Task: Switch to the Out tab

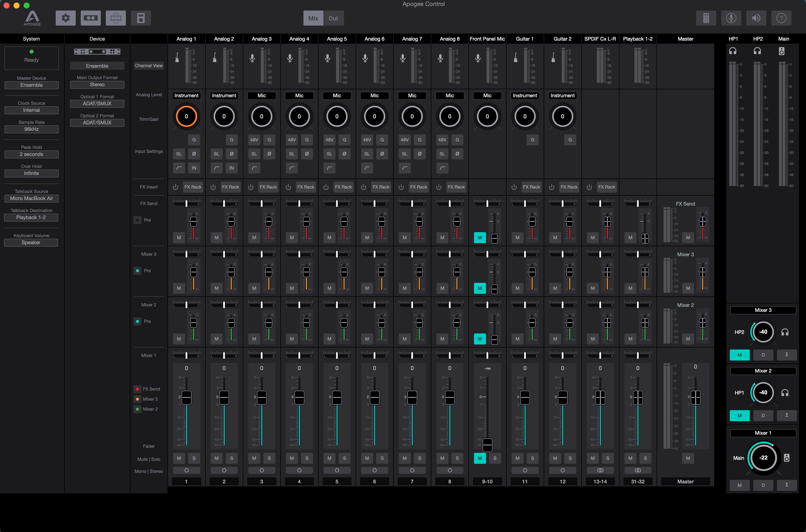Action: 333,18
